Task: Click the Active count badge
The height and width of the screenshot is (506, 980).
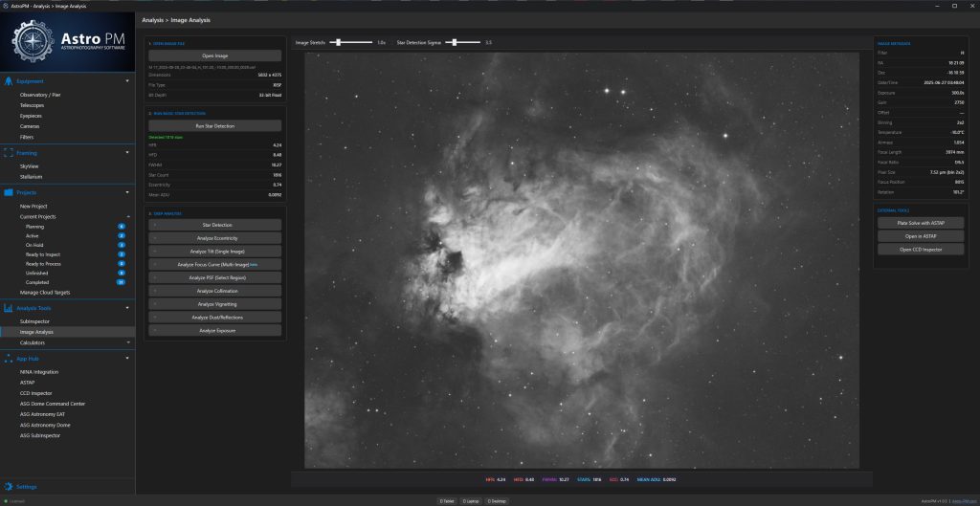Action: 122,236
